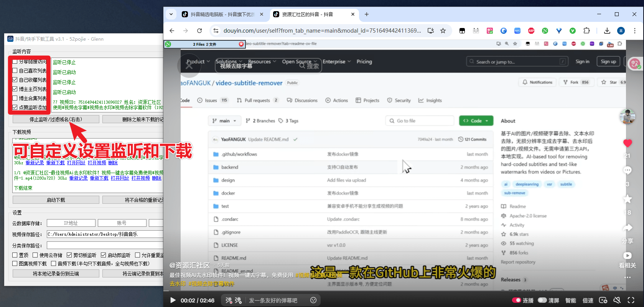Favorite the video with the star icon
The image size is (644, 307).
(628, 199)
